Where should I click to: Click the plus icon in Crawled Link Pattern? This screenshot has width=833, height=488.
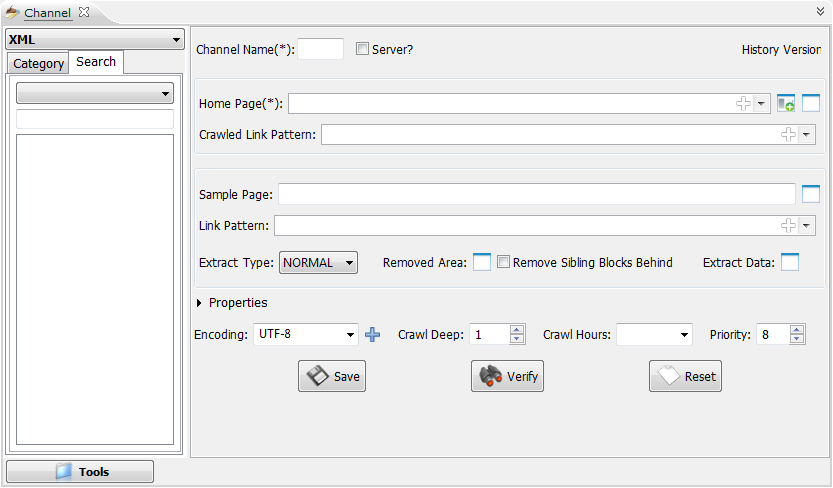pyautogui.click(x=788, y=135)
